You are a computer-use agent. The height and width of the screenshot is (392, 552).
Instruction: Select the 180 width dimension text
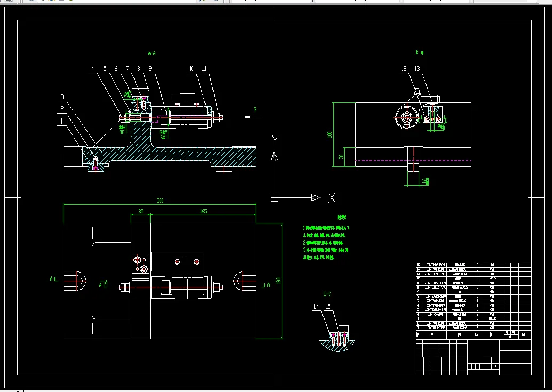[278, 281]
